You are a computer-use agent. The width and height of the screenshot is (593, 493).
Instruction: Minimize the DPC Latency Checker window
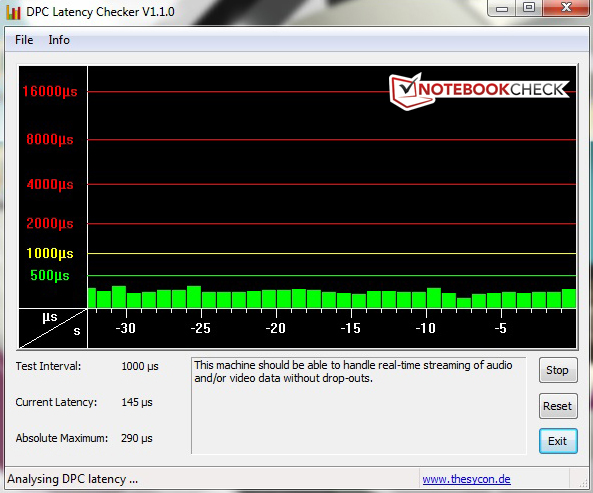[502, 8]
